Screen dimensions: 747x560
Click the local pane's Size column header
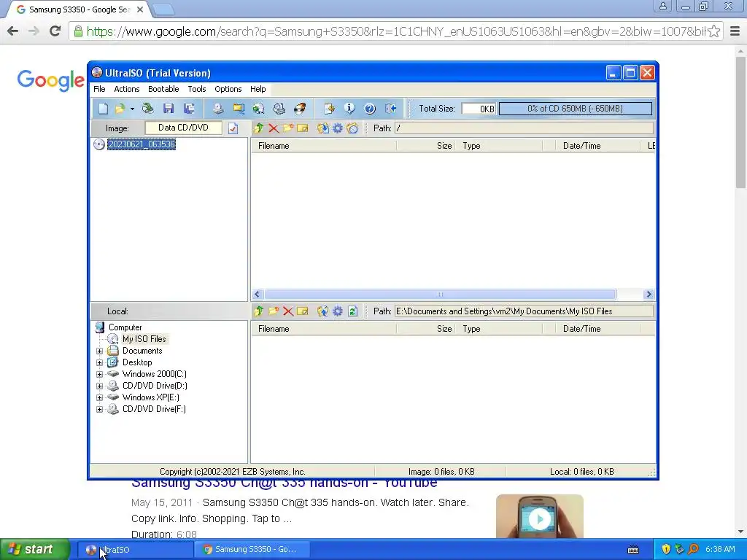pos(425,329)
